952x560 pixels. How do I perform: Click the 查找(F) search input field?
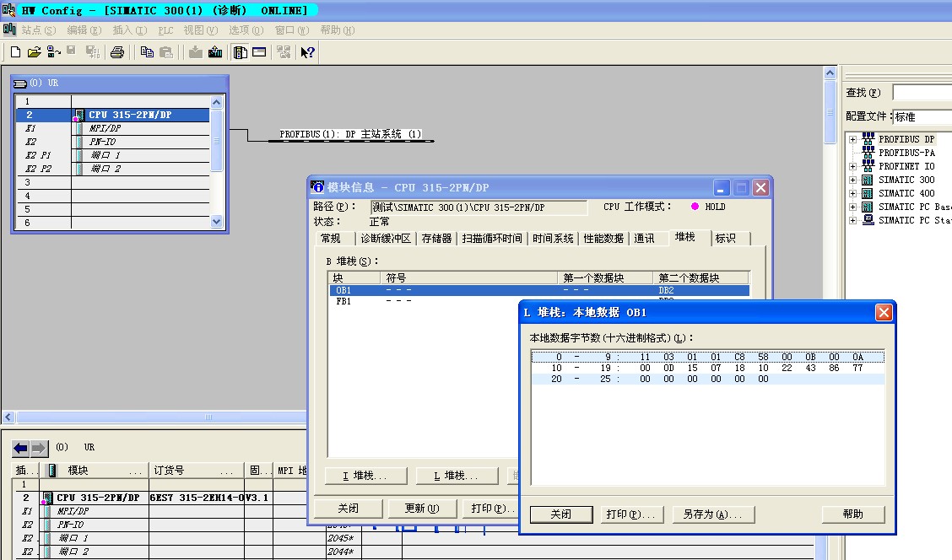coord(922,92)
